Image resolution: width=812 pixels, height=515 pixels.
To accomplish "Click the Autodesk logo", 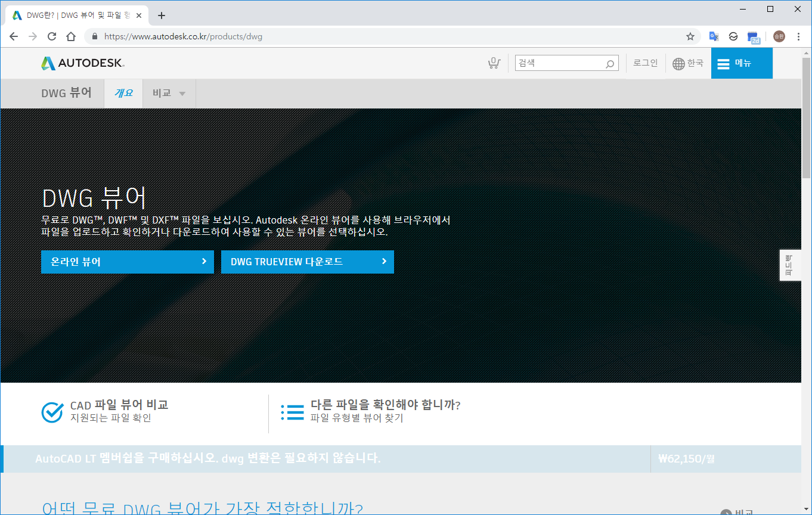I will (83, 63).
